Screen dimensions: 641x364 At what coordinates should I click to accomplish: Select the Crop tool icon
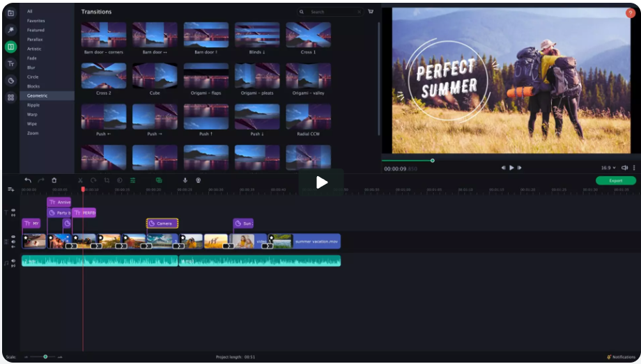[x=107, y=180]
